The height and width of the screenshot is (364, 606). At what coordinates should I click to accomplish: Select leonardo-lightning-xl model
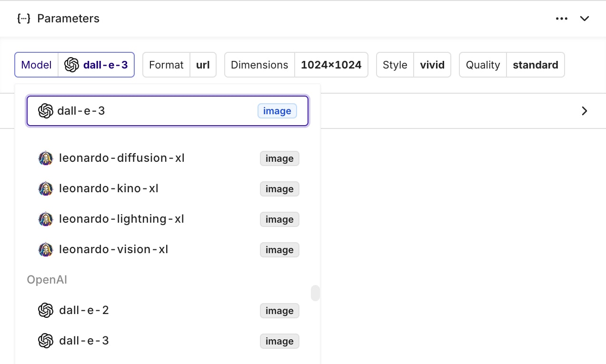point(168,219)
